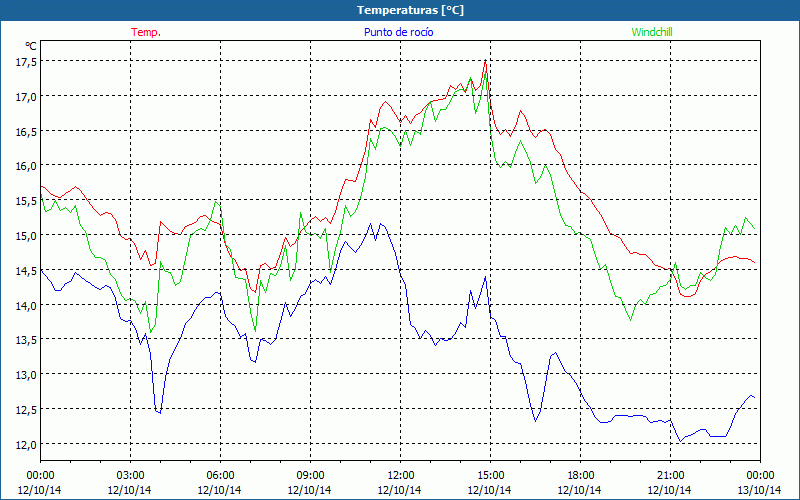Click the 12:00 time axis label
This screenshot has width=800, height=500.
(401, 476)
